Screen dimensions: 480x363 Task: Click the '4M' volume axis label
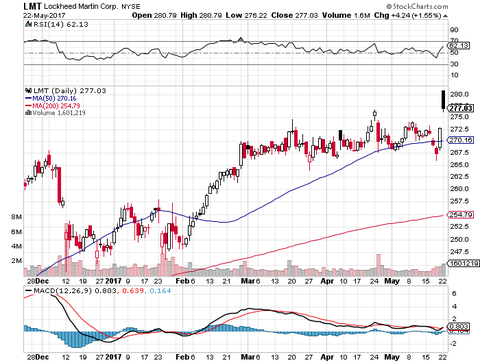pos(16,246)
